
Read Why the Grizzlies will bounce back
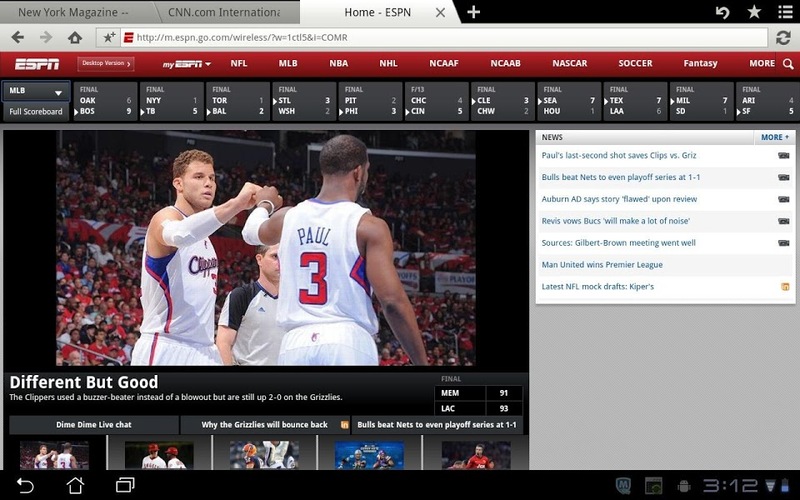click(x=264, y=424)
